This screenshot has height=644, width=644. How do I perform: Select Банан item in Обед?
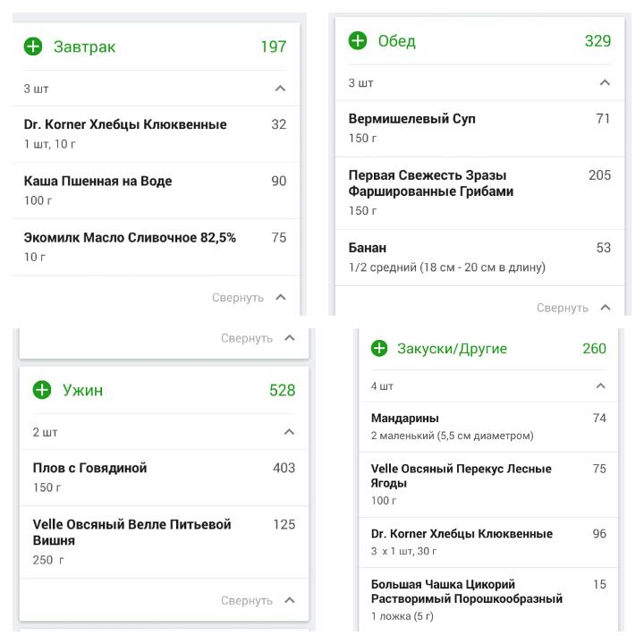click(x=479, y=258)
